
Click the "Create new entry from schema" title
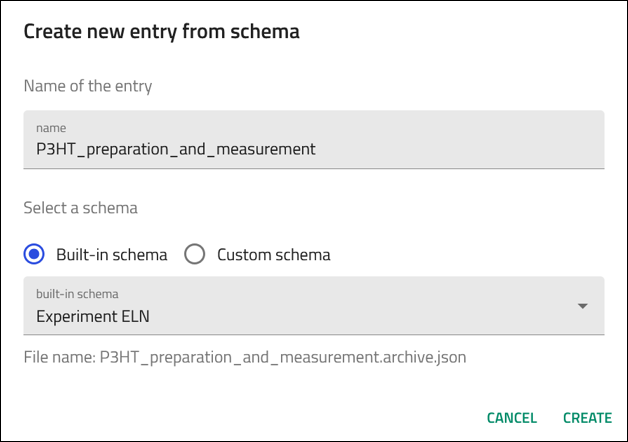pos(161,31)
